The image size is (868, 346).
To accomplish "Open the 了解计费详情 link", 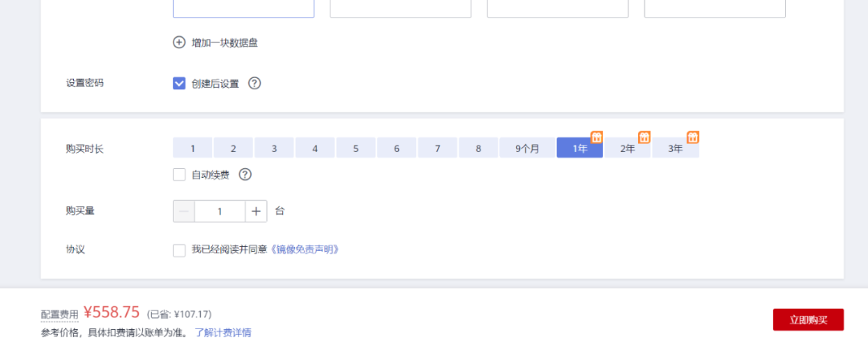I will (x=223, y=332).
